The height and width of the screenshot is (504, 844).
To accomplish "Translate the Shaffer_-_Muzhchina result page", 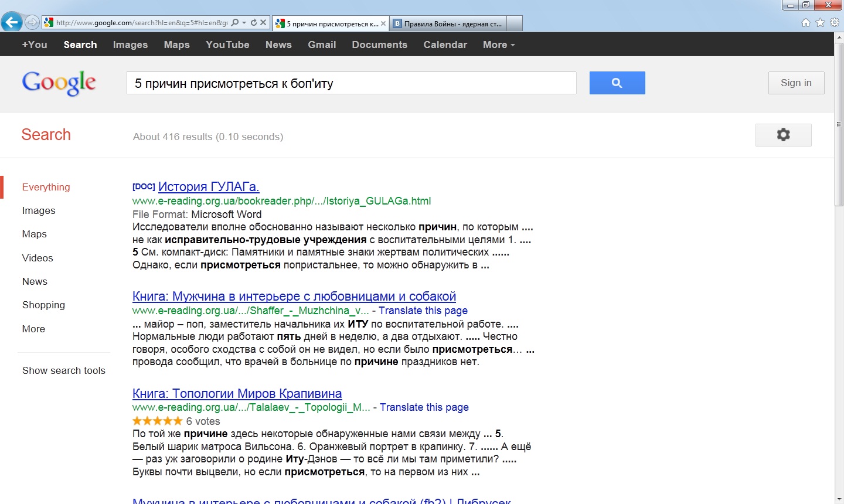I will (423, 311).
